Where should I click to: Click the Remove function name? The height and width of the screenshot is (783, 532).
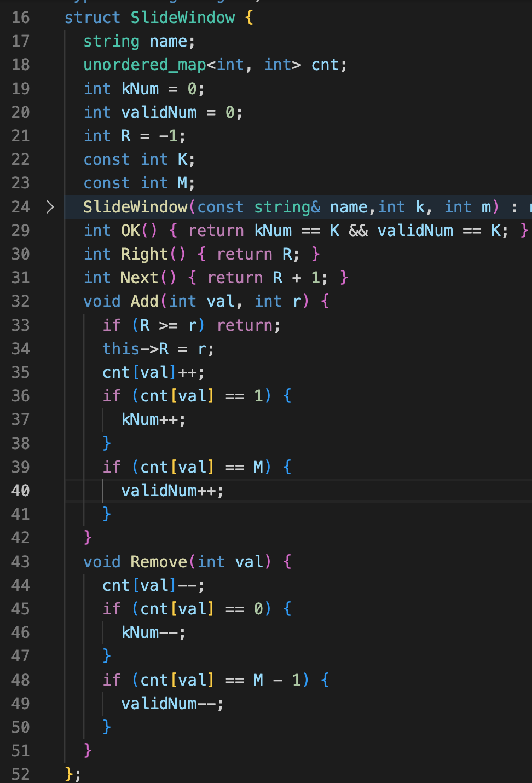pos(159,562)
